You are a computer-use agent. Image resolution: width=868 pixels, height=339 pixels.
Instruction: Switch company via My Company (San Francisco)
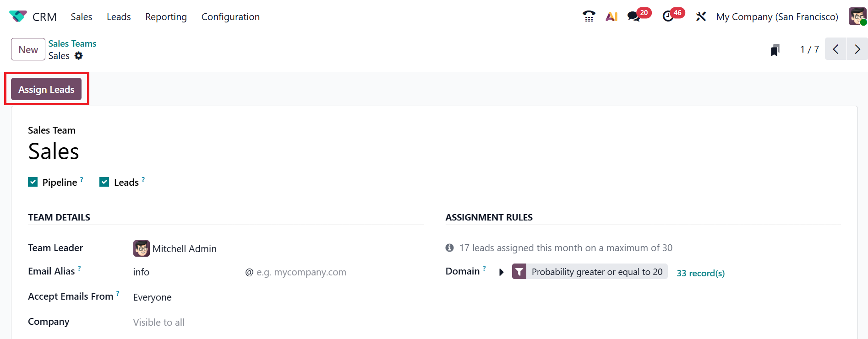click(x=777, y=17)
